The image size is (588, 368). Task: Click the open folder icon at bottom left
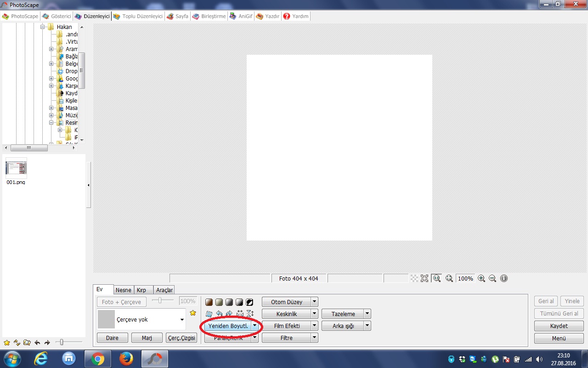click(x=27, y=343)
